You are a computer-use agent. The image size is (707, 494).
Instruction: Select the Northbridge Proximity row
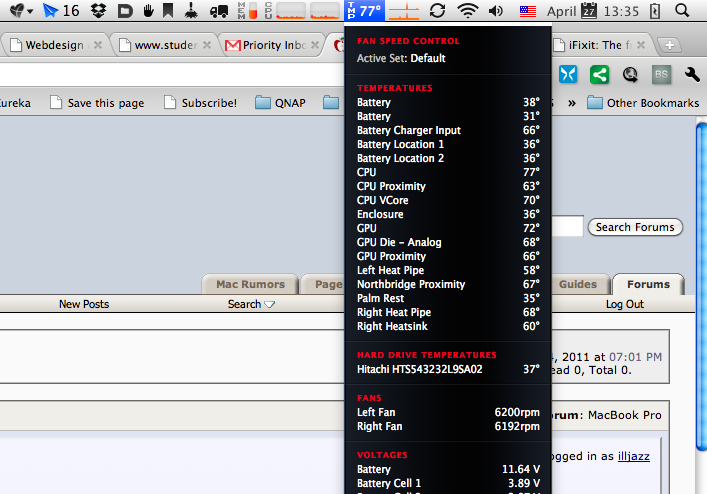tap(448, 284)
